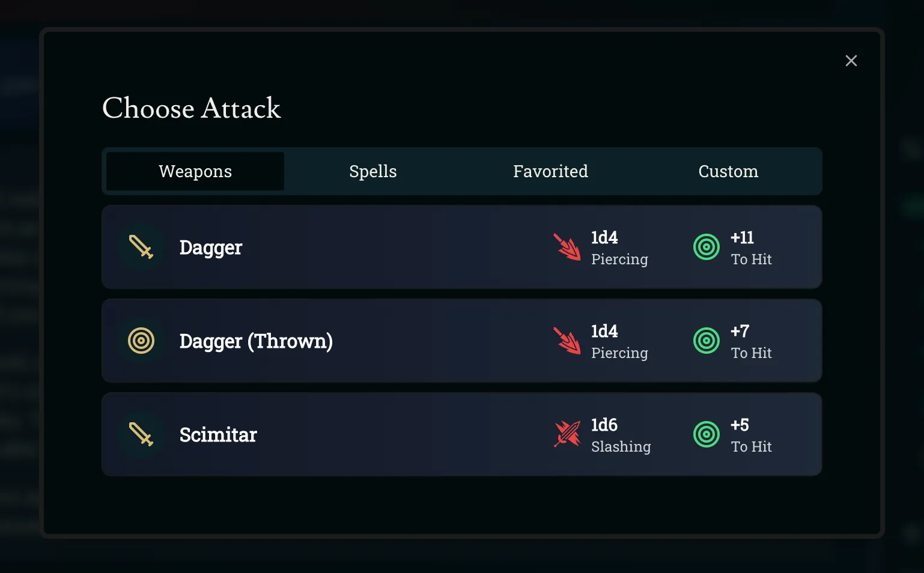Click the thrown target icon beside Dagger (Thrown)
Image resolution: width=924 pixels, height=573 pixels.
[x=142, y=341]
